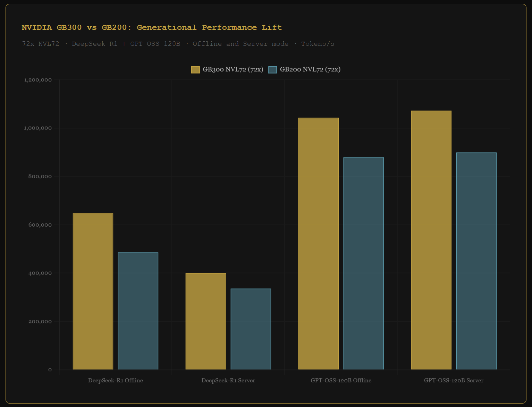532x407 pixels.
Task: Select the teal GB200 bar for DeepSeek-R1 Server
Action: click(251, 329)
